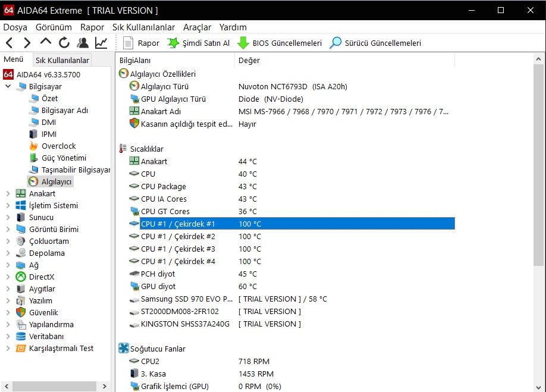Select the Anakart Adı row
The width and height of the screenshot is (546, 392).
pyautogui.click(x=291, y=111)
